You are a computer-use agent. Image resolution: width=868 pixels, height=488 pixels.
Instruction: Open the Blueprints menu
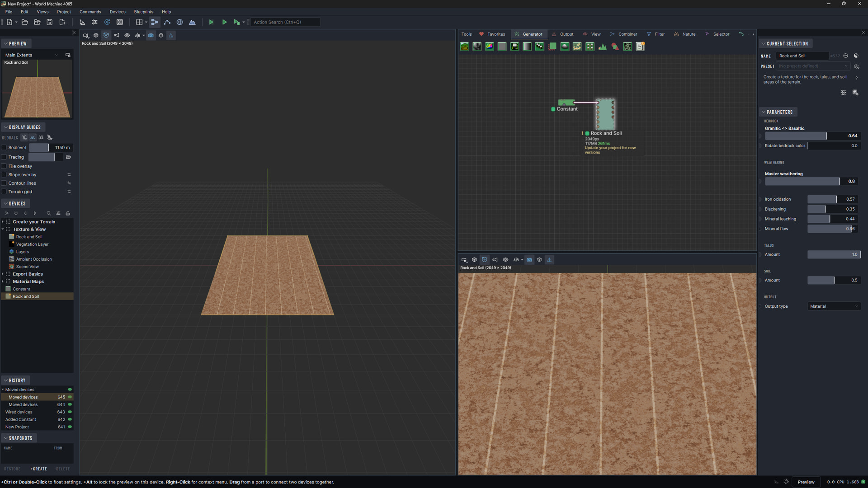144,12
